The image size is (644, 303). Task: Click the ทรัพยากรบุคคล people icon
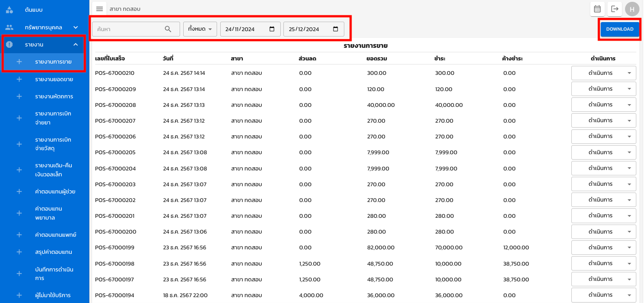9,27
